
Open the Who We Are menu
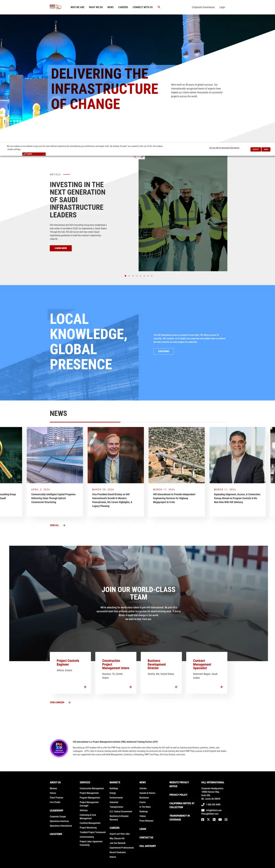(77, 7)
